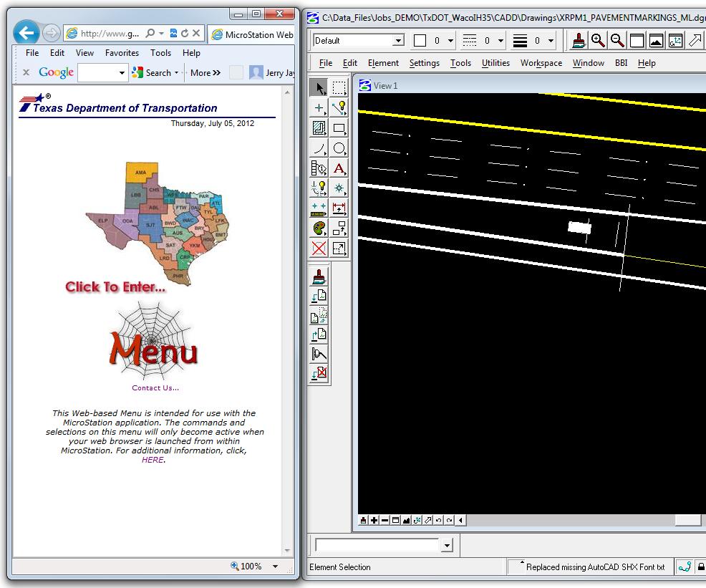The height and width of the screenshot is (588, 706).
Task: Expand Google toolbar More chevron
Action: click(x=205, y=73)
